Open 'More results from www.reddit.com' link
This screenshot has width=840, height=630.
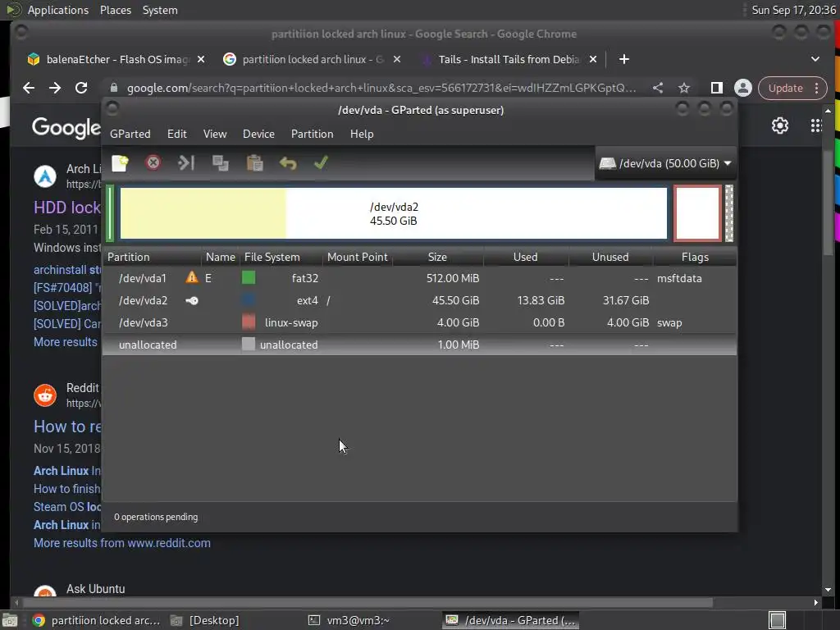tap(122, 543)
